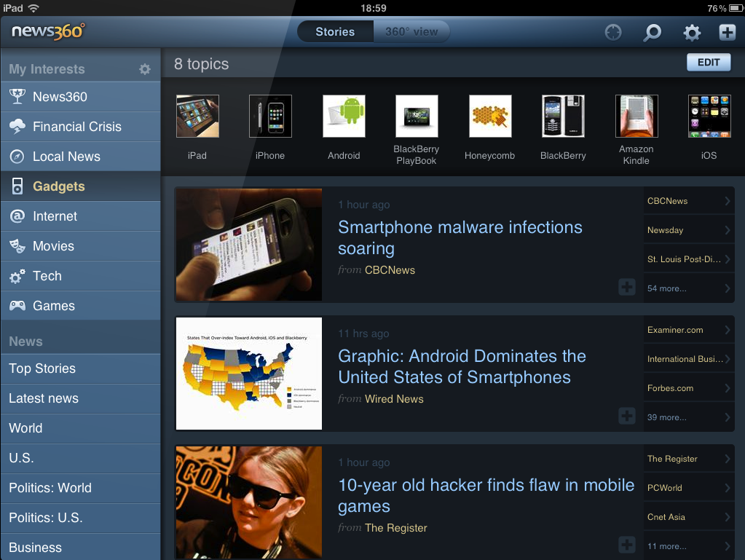Tap the News360 trophy icon
Image resolution: width=745 pixels, height=560 pixels.
click(17, 96)
